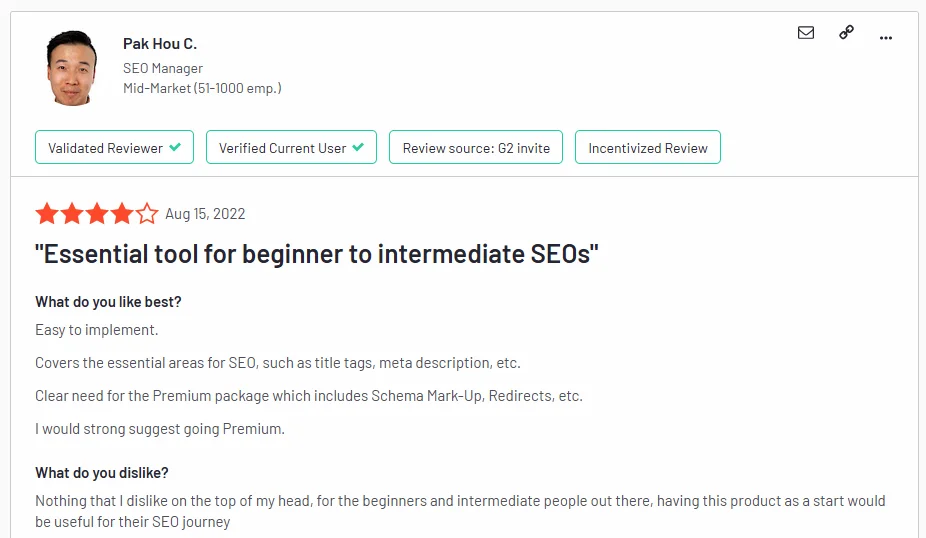Click the Incentivized Review badge
The height and width of the screenshot is (538, 926).
tap(647, 148)
